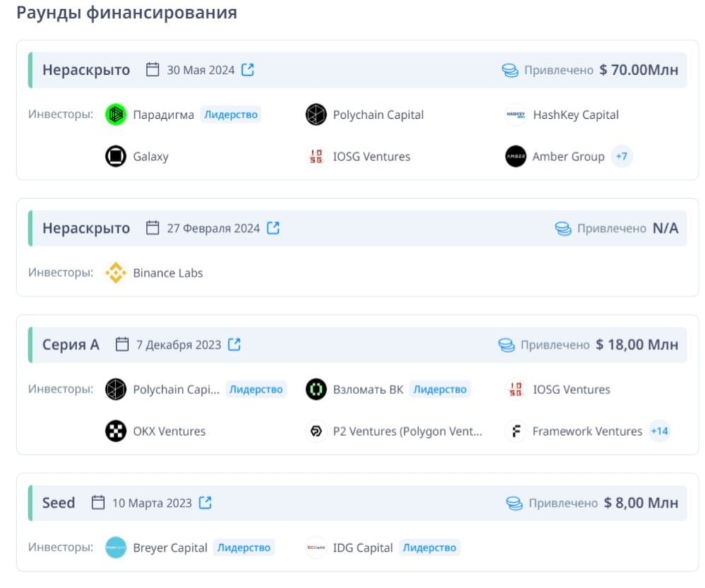The height and width of the screenshot is (588, 705).
Task: Click coins icon beside $ 70.00Млн
Action: (x=510, y=70)
